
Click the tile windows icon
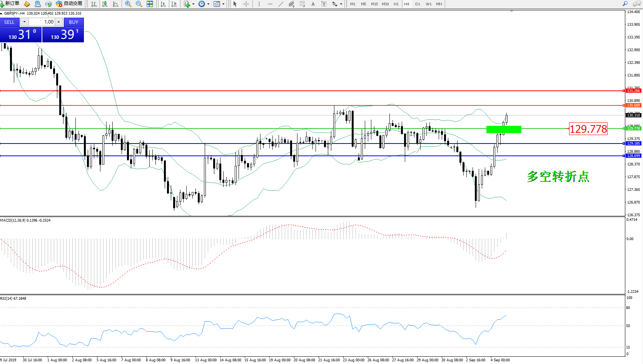150,4
